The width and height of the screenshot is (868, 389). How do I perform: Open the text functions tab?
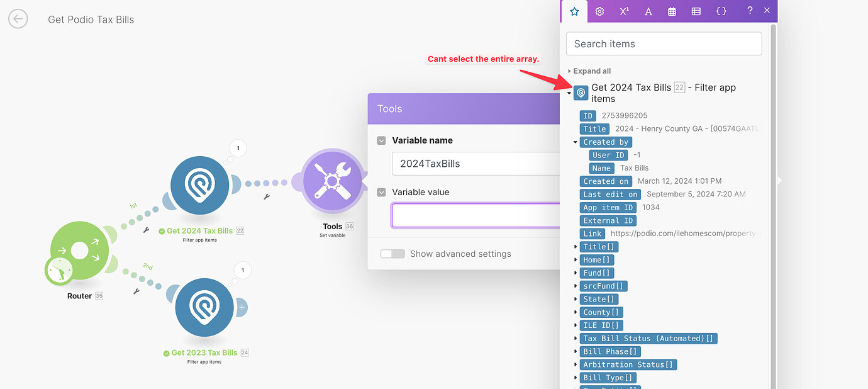pyautogui.click(x=648, y=11)
